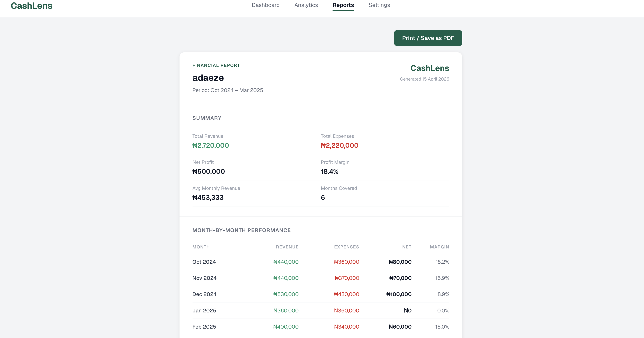644x338 pixels.
Task: Select the Reports tab
Action: coord(343,5)
